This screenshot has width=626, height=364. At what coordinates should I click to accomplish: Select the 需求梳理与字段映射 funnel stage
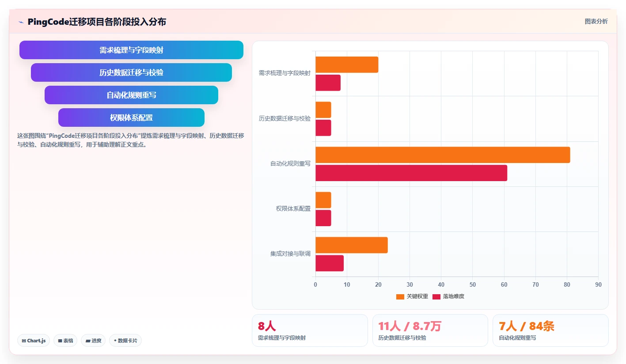(131, 50)
